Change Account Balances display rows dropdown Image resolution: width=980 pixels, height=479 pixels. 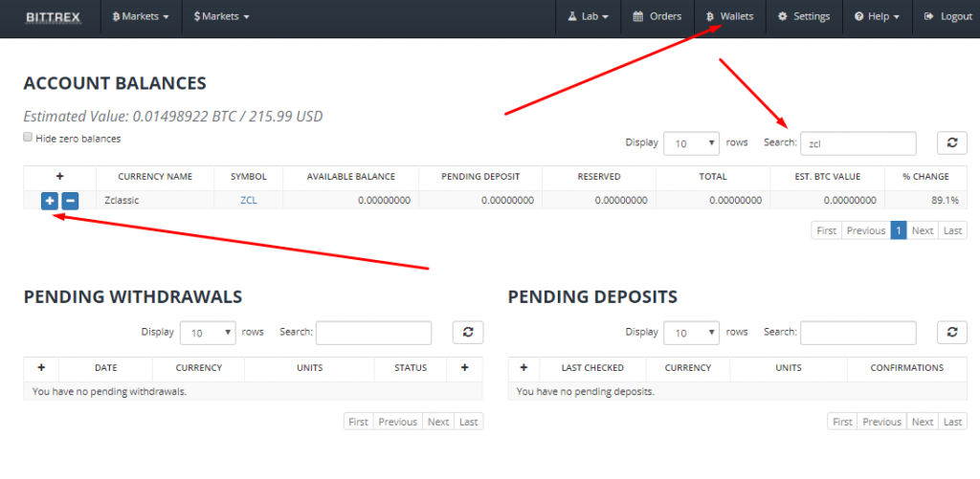tap(691, 142)
